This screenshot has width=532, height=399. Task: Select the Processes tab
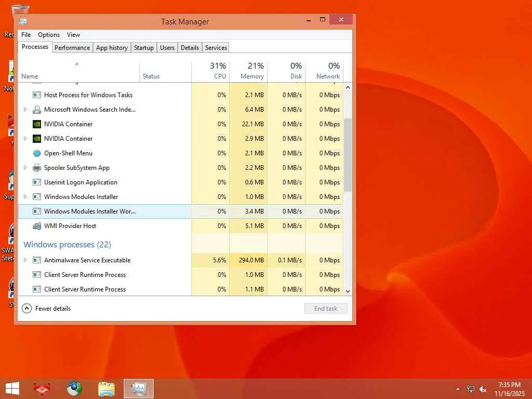35,47
